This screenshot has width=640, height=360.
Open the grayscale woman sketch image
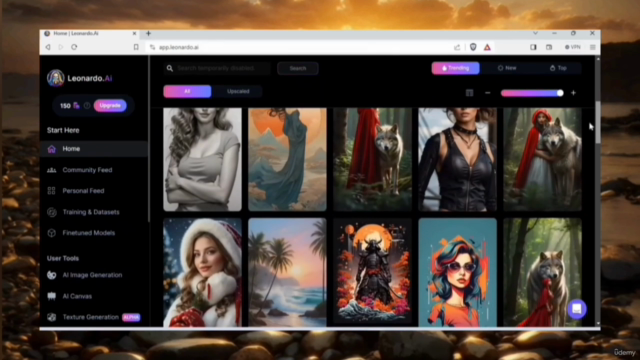click(x=202, y=160)
